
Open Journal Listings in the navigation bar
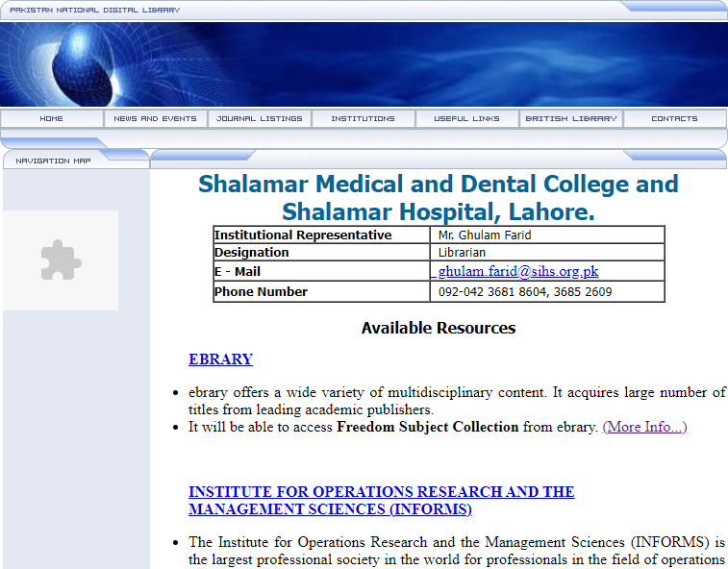(259, 119)
